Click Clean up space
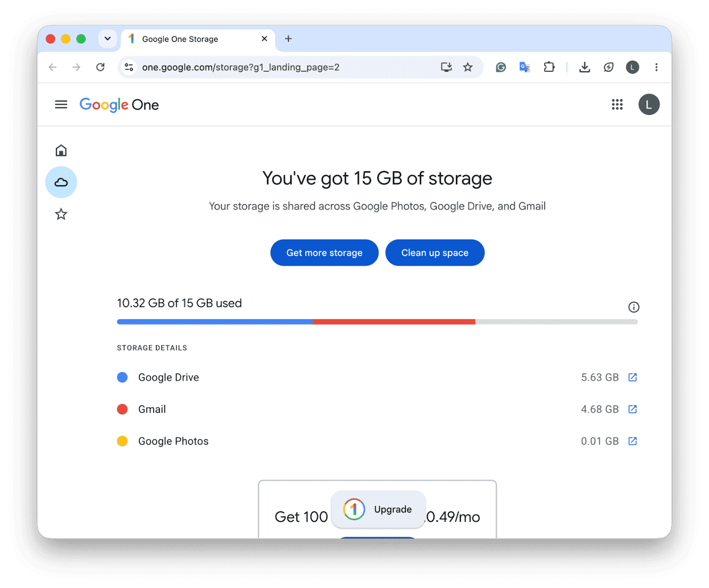The height and width of the screenshot is (588, 709). click(x=435, y=253)
